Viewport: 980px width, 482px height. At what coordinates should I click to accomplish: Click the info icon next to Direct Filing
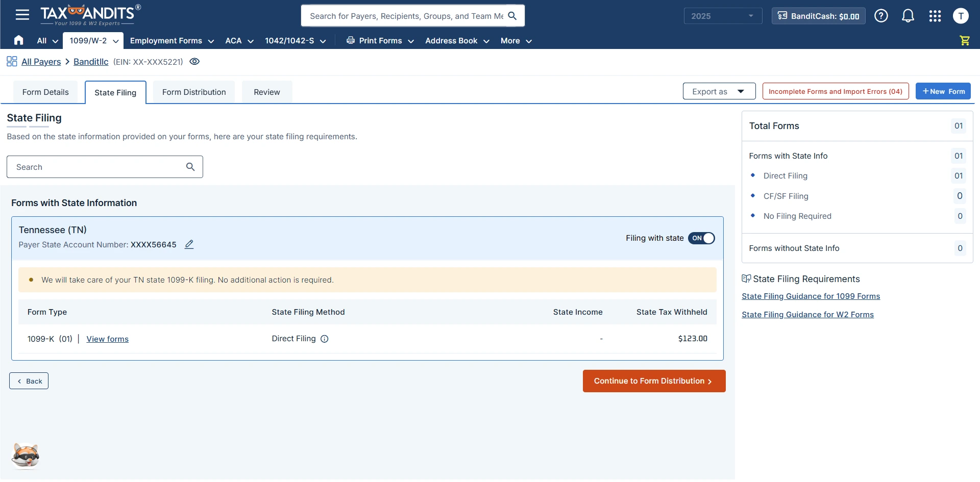(x=325, y=338)
